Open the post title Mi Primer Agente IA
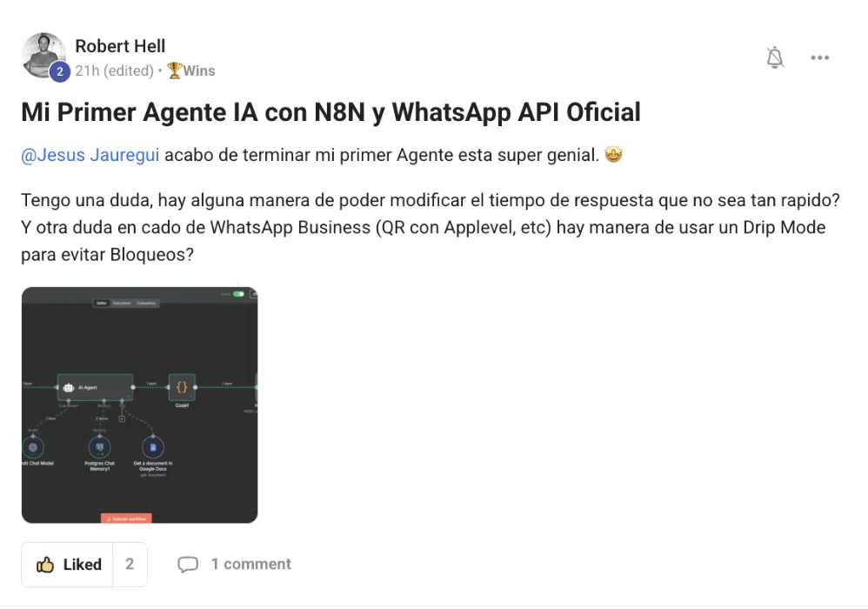Viewport: 868px width, 609px height. pyautogui.click(x=331, y=112)
